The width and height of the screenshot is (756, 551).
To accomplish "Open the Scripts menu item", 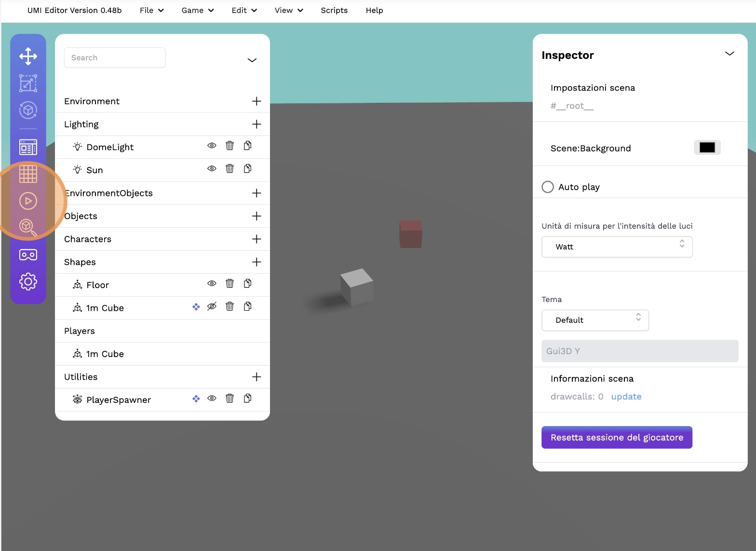I will tap(334, 11).
